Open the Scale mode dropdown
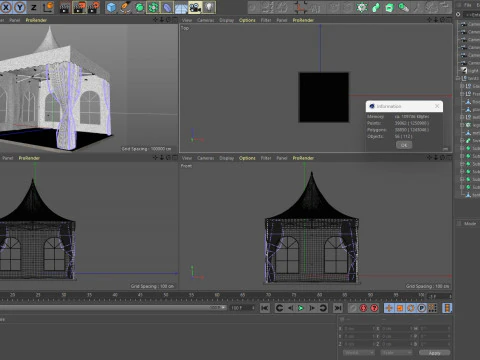 coord(397,353)
